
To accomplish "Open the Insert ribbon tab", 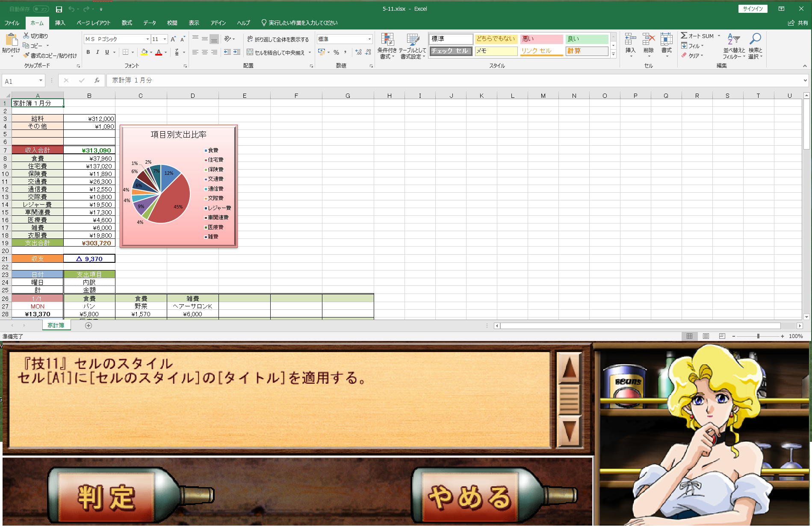I will [x=60, y=23].
